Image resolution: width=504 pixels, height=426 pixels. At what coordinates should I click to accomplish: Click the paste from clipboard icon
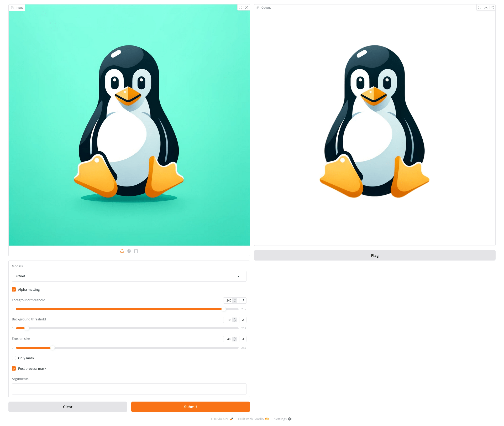point(136,251)
